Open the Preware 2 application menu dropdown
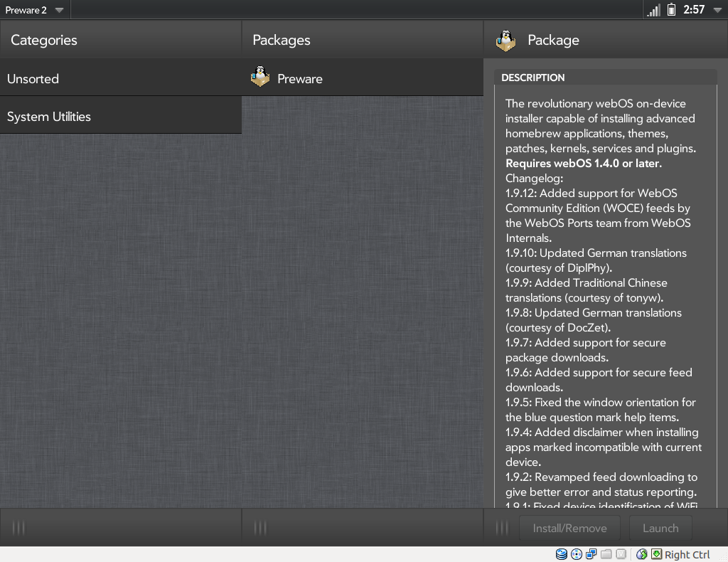Screen dimensions: 728x562 [34, 10]
